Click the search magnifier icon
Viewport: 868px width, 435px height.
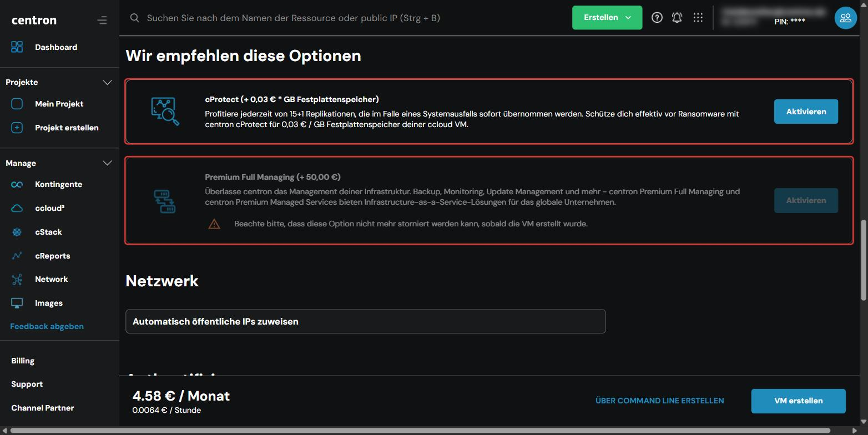[134, 18]
